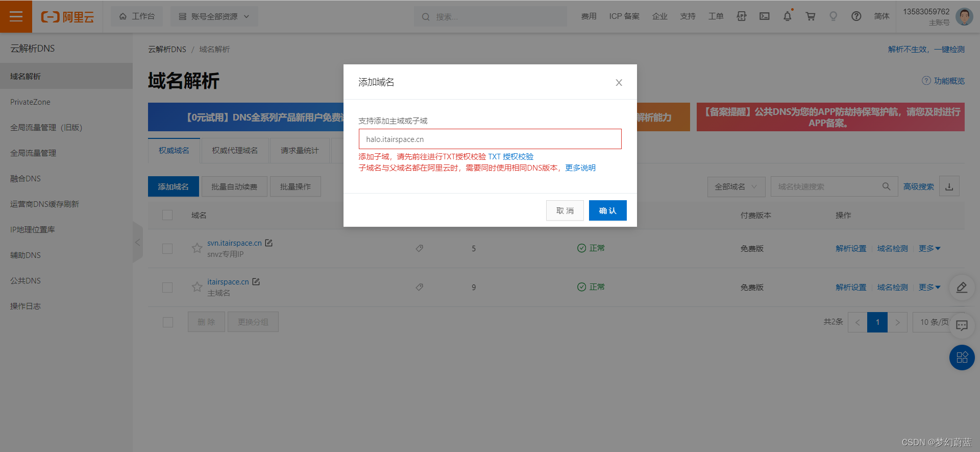Click the Alibaba Cloud logo

click(67, 17)
